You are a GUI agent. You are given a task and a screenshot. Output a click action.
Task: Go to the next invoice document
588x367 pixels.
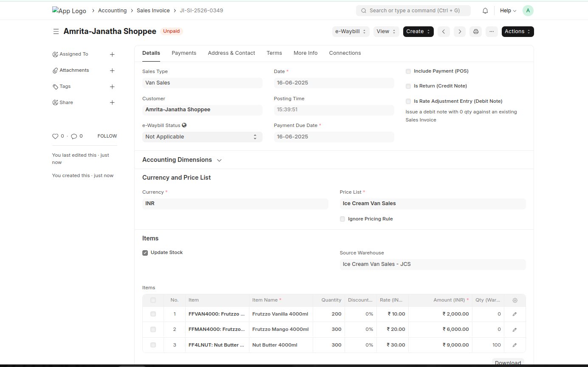click(460, 31)
